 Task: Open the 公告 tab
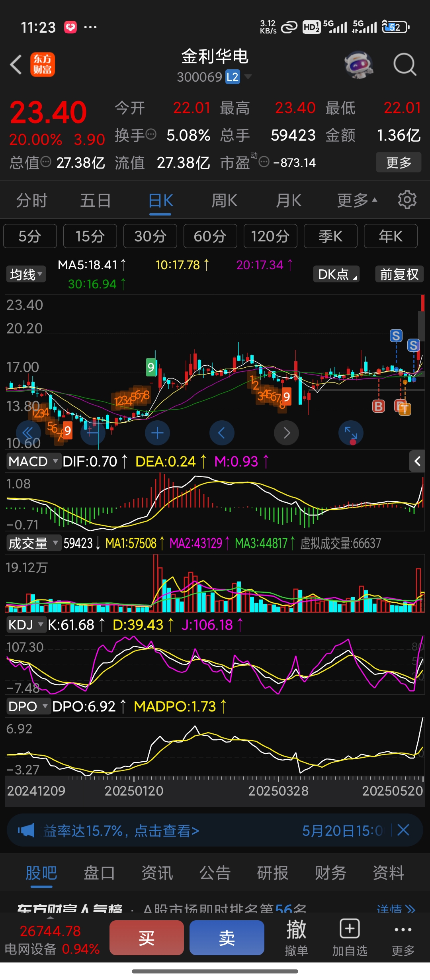215,873
